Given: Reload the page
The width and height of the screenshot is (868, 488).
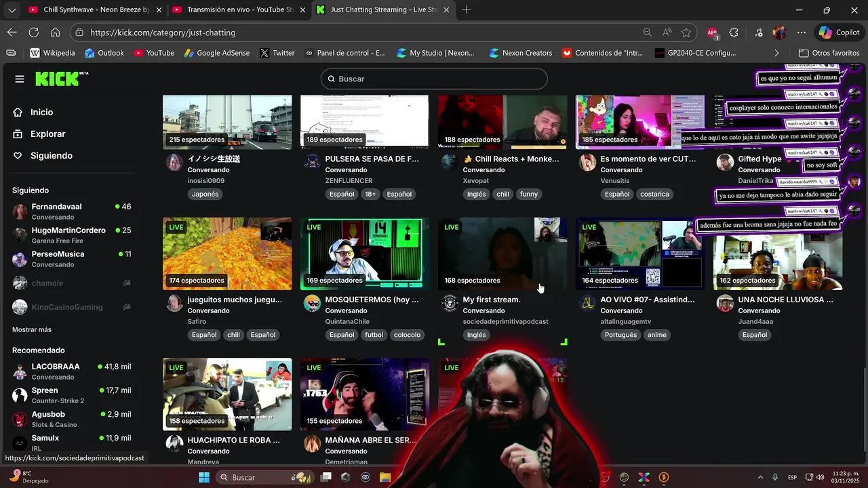Looking at the screenshot, I should 34,32.
